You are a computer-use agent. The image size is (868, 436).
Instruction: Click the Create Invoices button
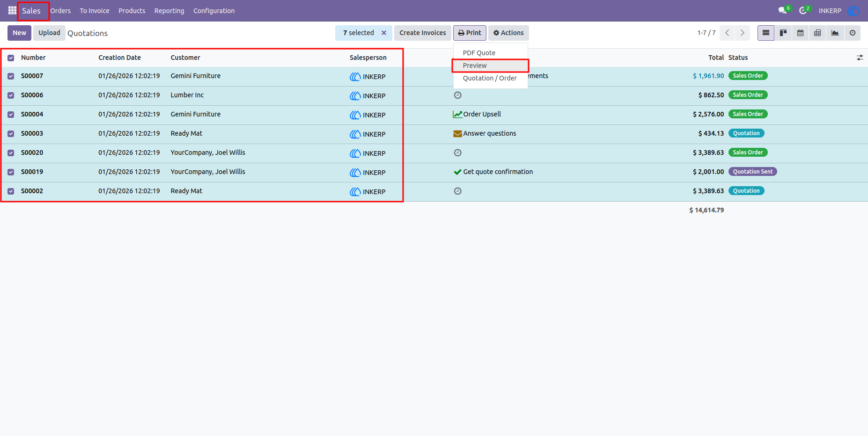423,33
